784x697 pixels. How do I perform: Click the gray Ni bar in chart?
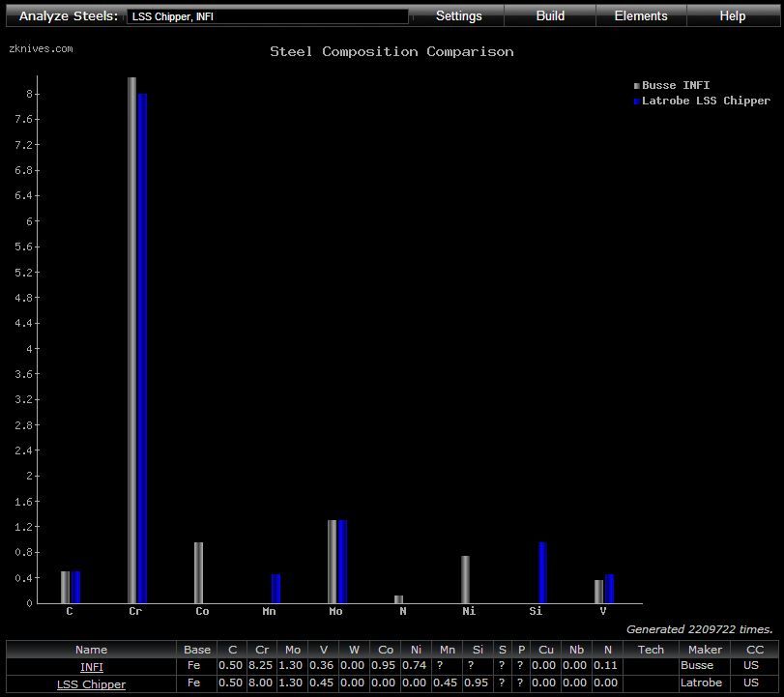pos(466,579)
